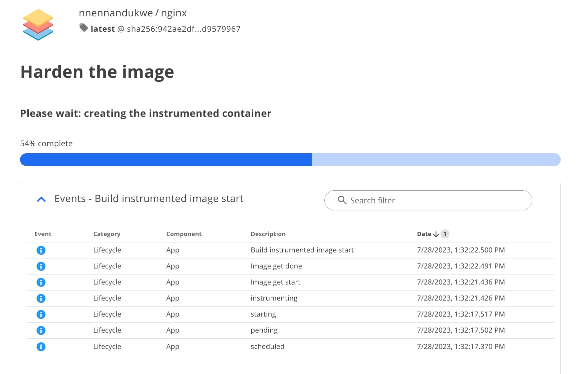Click info icon for pending event
This screenshot has width=588, height=374.
(41, 330)
